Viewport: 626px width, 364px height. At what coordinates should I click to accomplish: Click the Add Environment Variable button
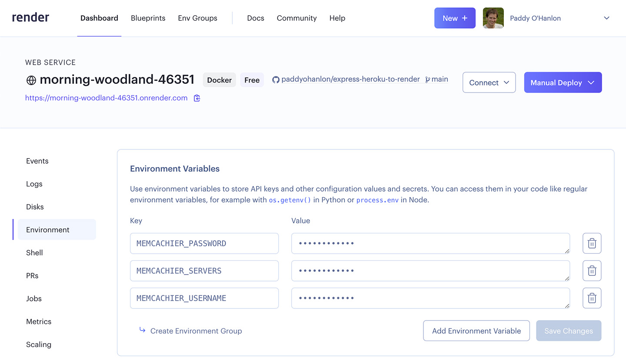476,331
